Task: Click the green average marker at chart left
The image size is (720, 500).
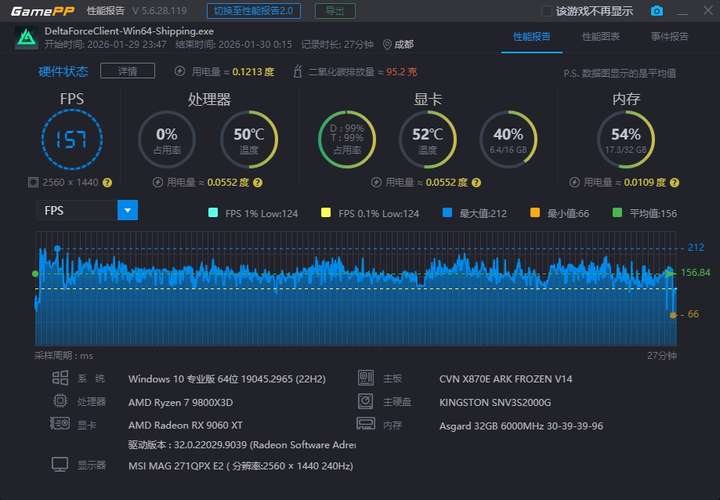Action: 35,274
